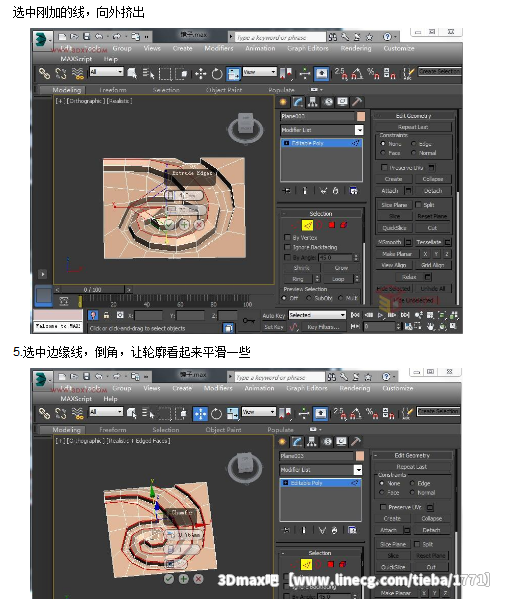The image size is (530, 599).
Task: Cancel Extrude Edges caddy with X, upper viewport
Action: tap(199, 225)
